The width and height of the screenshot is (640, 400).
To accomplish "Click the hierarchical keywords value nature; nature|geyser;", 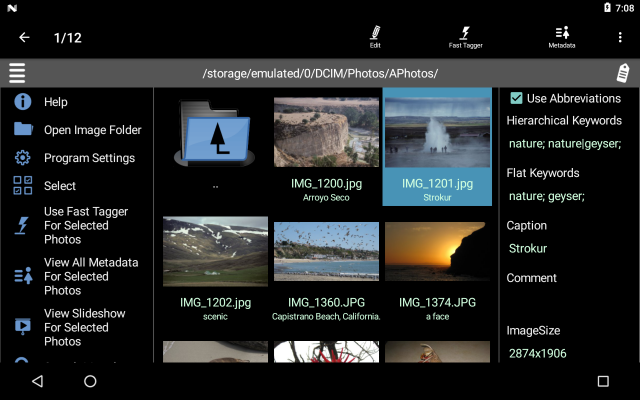I will [x=565, y=144].
